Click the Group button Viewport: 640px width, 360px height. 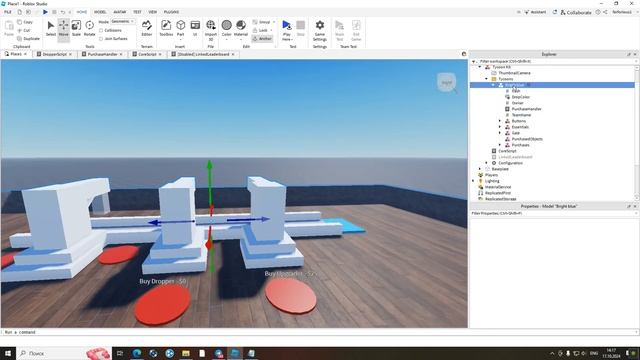coord(262,22)
